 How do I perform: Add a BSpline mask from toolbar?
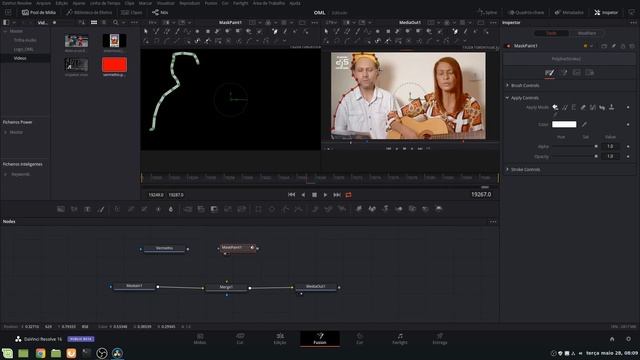(x=299, y=209)
